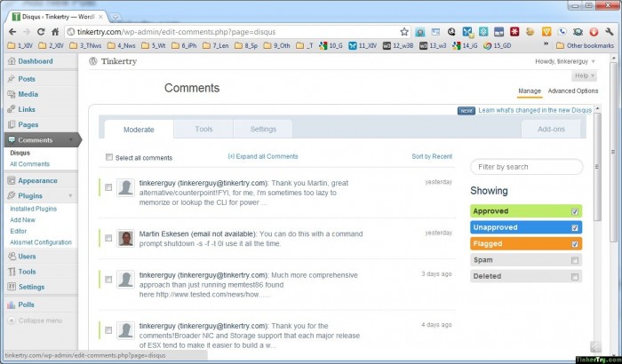Select Manage view tab
This screenshot has height=364, width=622.
(530, 91)
